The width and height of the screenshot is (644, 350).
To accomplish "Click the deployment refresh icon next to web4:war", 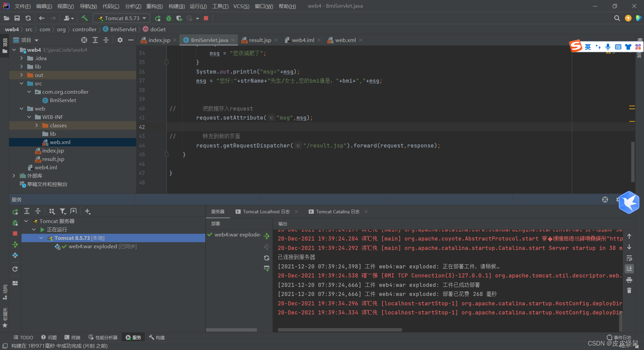I will tap(267, 258).
